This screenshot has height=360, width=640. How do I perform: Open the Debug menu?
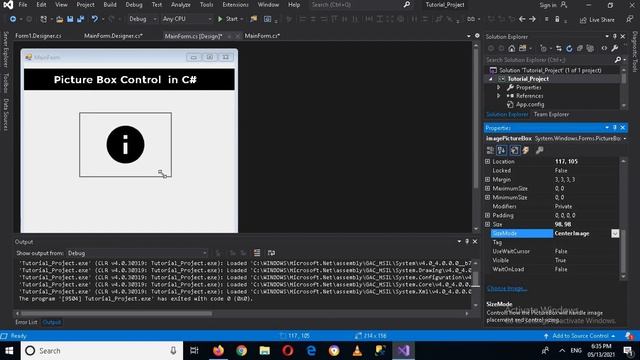click(x=134, y=5)
